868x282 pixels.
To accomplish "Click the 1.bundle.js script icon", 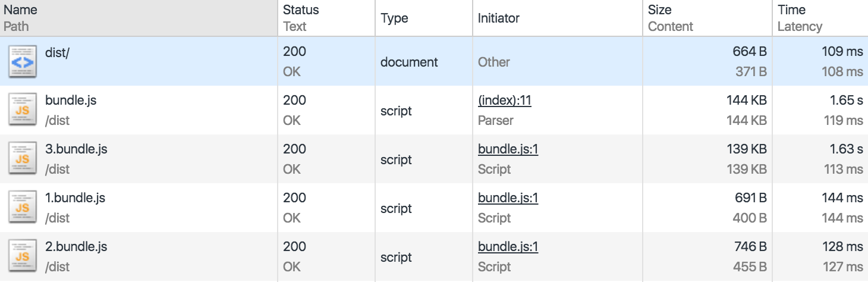I will (23, 208).
